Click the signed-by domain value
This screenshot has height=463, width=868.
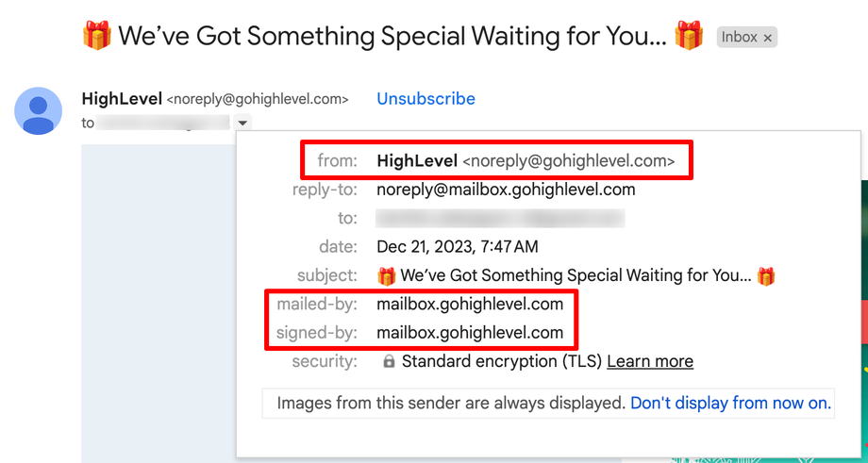pos(470,332)
